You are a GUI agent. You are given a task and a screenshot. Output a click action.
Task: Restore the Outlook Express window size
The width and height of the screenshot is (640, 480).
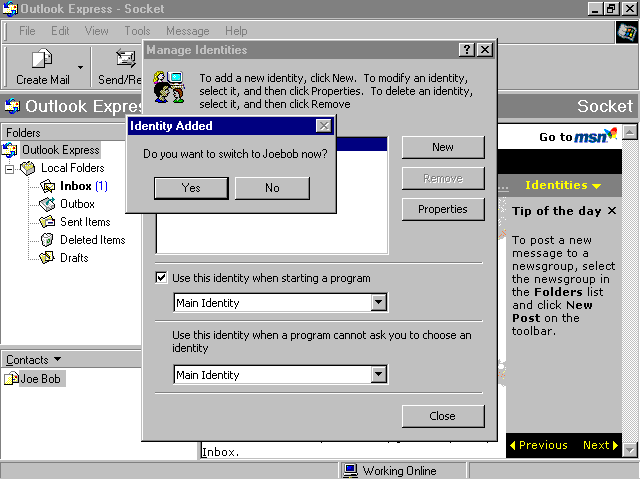pyautogui.click(x=611, y=9)
